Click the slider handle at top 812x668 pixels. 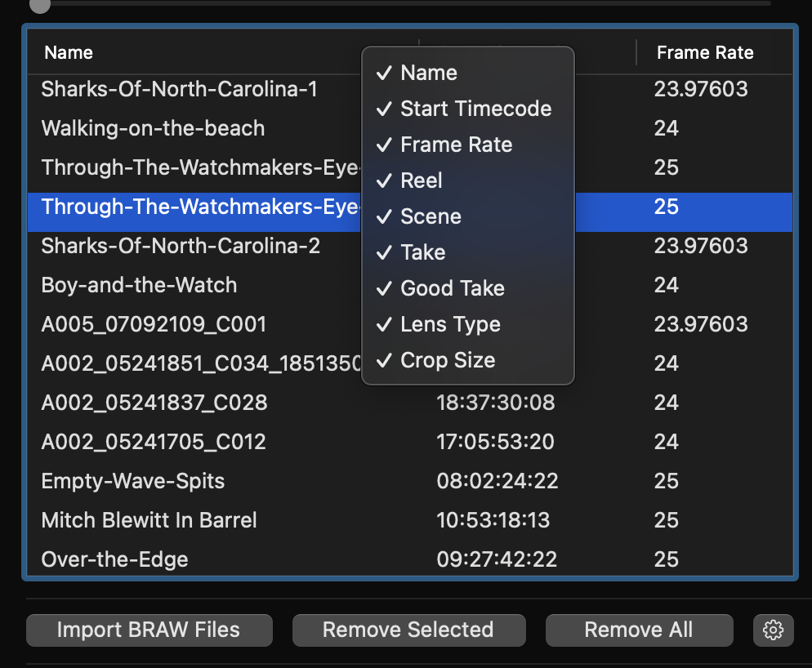39,5
